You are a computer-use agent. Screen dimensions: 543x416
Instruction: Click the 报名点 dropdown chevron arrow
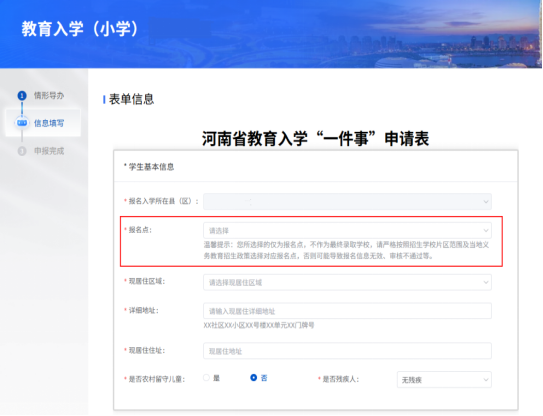point(486,231)
